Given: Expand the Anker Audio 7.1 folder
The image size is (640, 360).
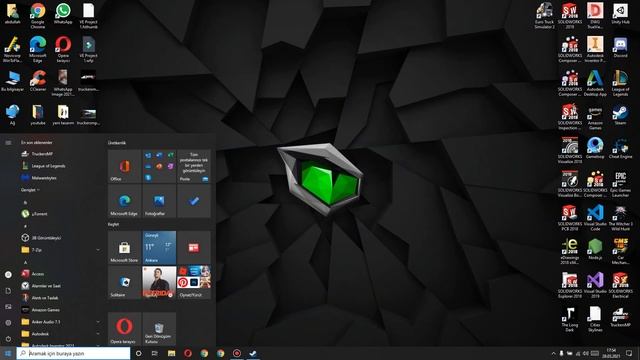Looking at the screenshot, I should point(60,322).
